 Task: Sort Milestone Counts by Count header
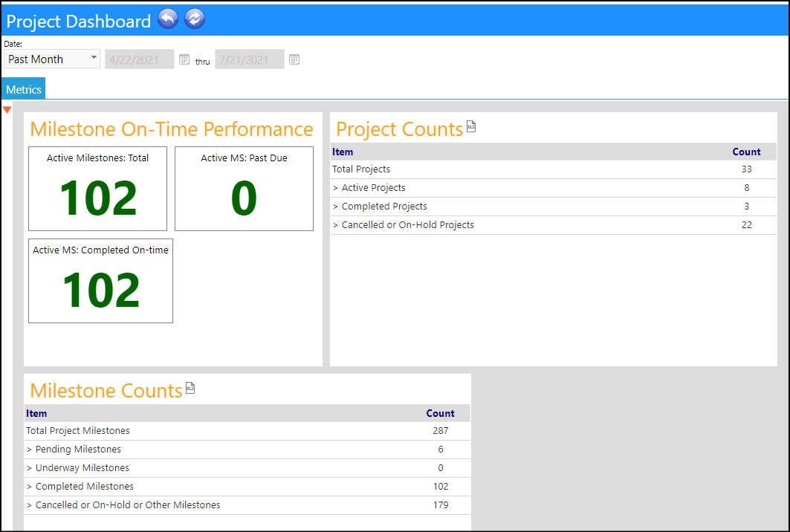pos(441,413)
